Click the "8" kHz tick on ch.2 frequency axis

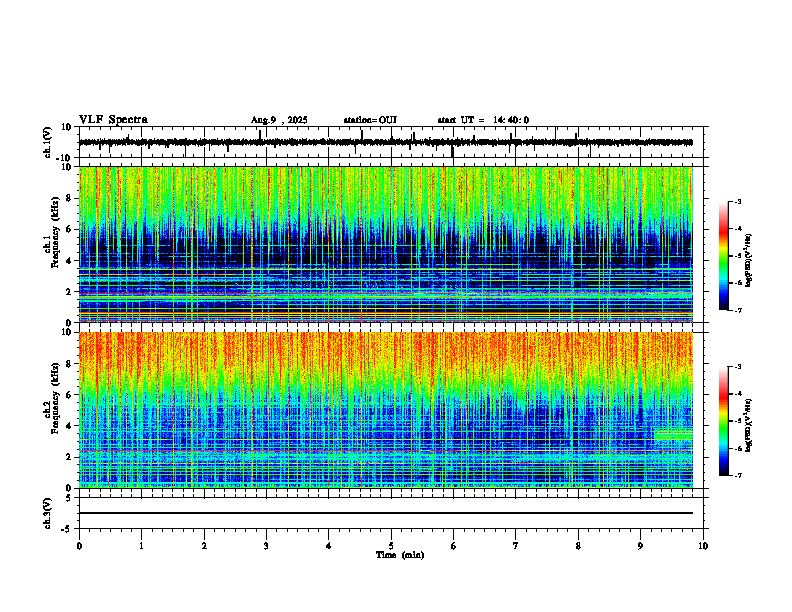(x=71, y=364)
